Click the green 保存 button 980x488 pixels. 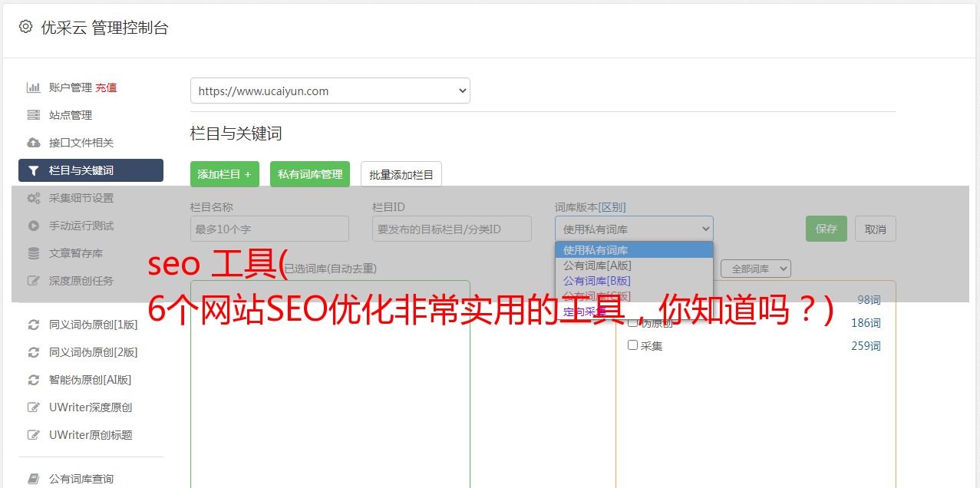(x=827, y=229)
